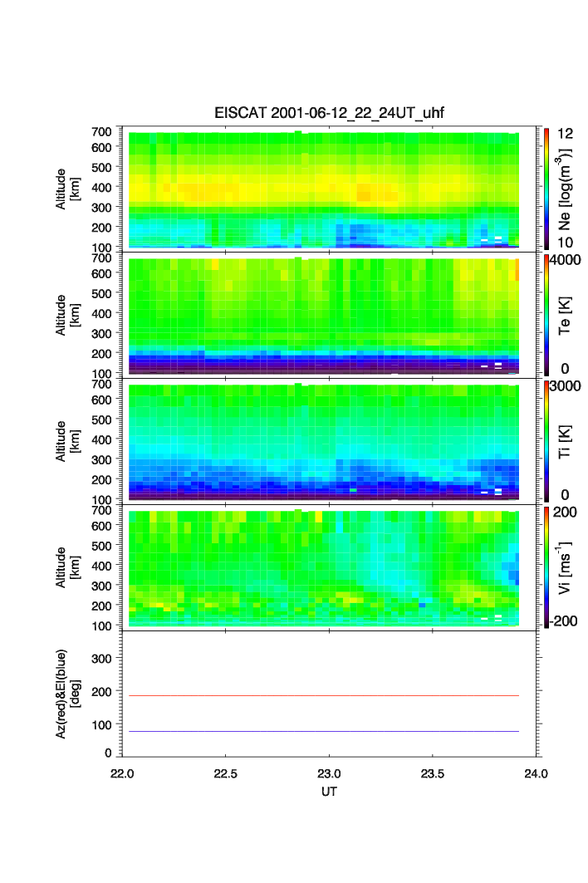Screen dimensions: 588x883
Task: Click the Az(red)&El(blue) axis label
Action: click(66, 694)
